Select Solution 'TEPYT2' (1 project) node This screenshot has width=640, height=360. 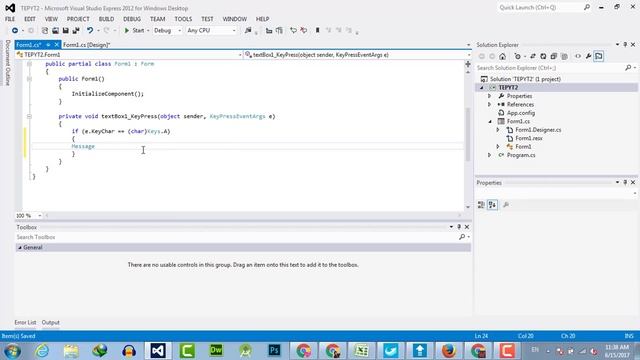(x=525, y=79)
